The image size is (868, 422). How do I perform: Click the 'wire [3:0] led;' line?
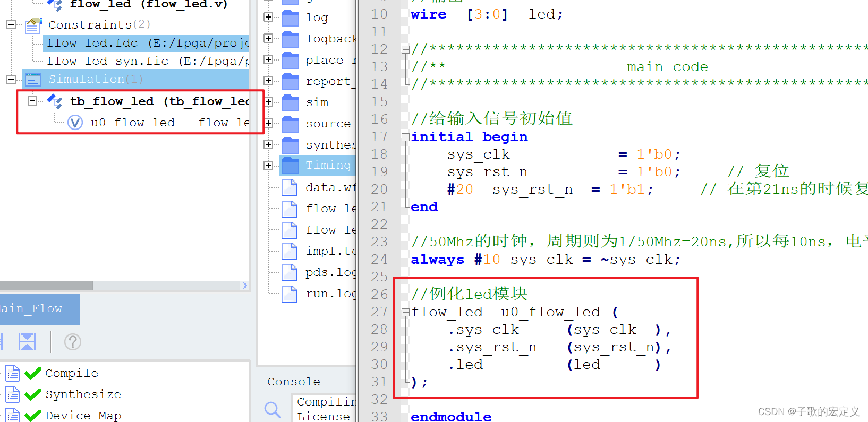tap(487, 14)
